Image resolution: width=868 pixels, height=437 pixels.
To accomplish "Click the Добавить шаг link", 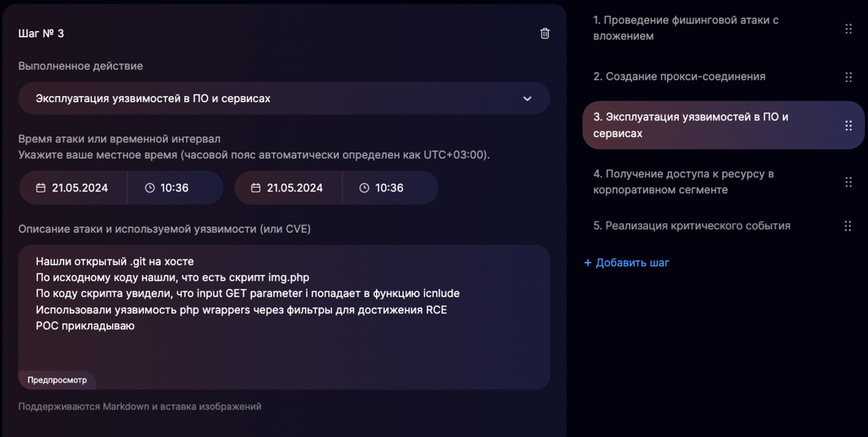I will pyautogui.click(x=627, y=263).
